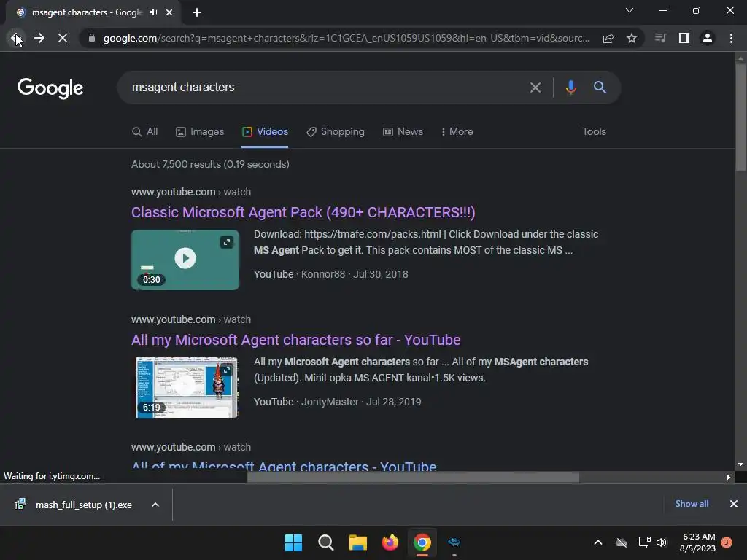Click the scroll right arrow
Viewport: 747px width, 560px height.
click(728, 477)
